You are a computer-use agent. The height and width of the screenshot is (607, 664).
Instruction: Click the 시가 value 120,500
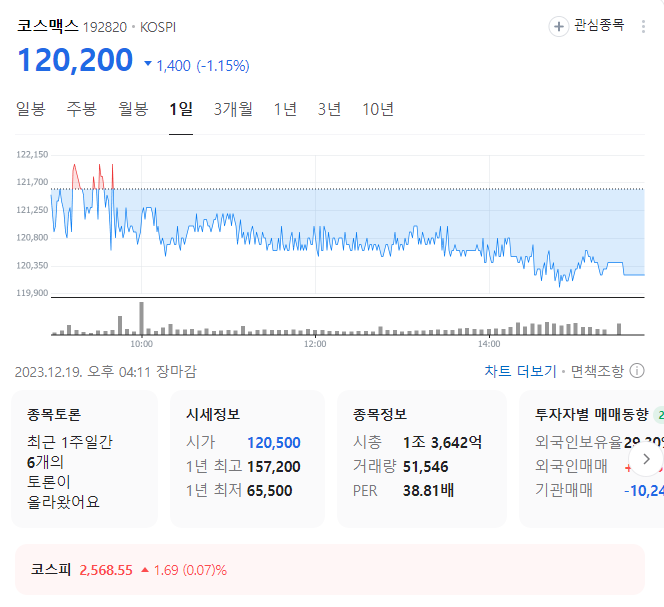click(274, 443)
